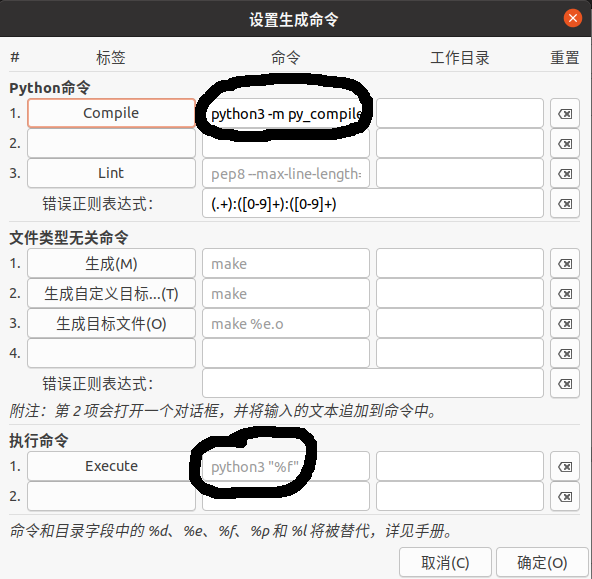This screenshot has height=579, width=592.
Task: Edit the python3 "%f" execute command field
Action: 286,467
